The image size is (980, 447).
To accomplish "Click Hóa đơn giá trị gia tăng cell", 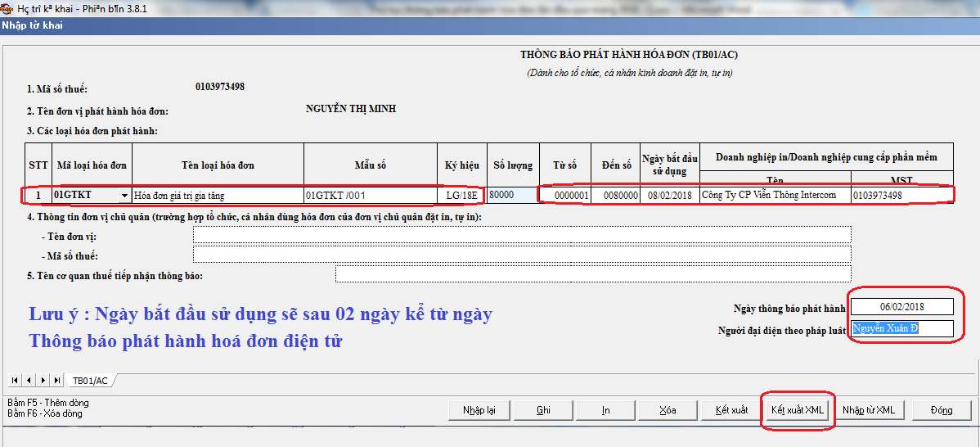I will (218, 196).
